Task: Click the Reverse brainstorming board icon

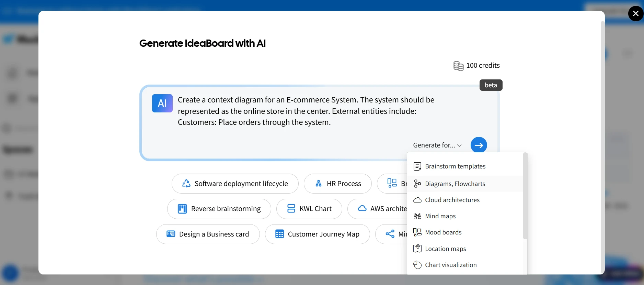Action: point(182,209)
